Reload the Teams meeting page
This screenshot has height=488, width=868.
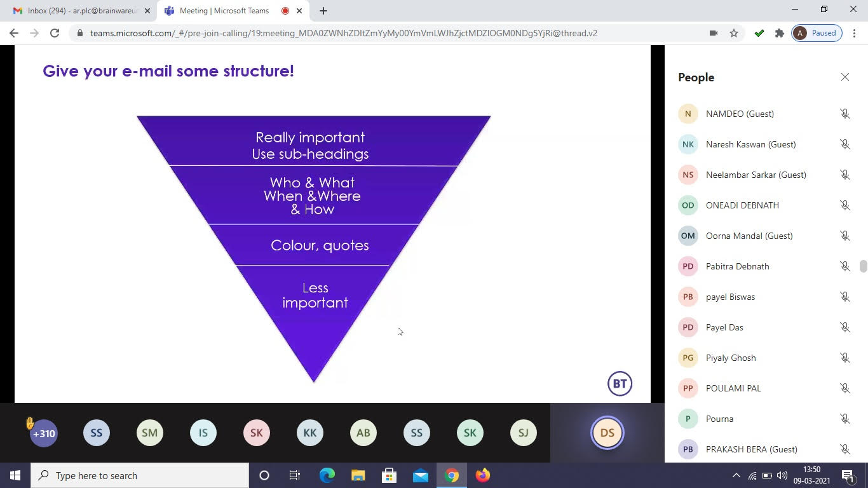coord(55,33)
